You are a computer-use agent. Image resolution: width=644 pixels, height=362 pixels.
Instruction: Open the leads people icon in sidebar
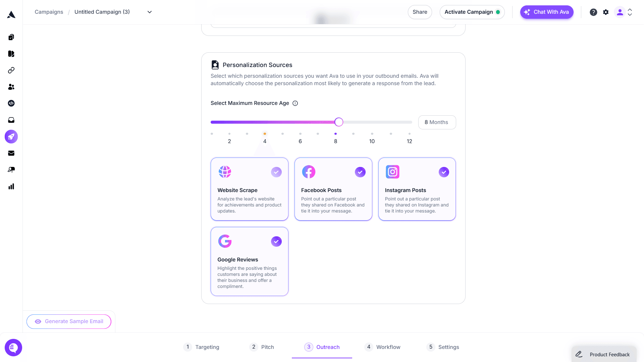tap(11, 87)
